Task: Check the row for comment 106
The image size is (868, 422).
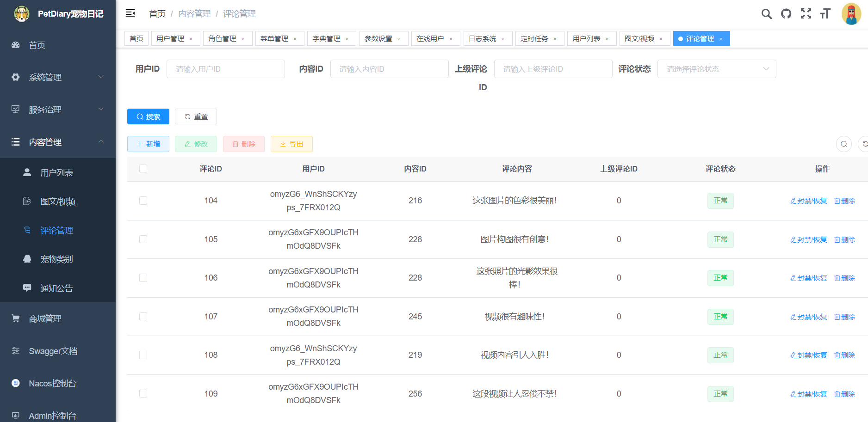Action: (x=143, y=278)
